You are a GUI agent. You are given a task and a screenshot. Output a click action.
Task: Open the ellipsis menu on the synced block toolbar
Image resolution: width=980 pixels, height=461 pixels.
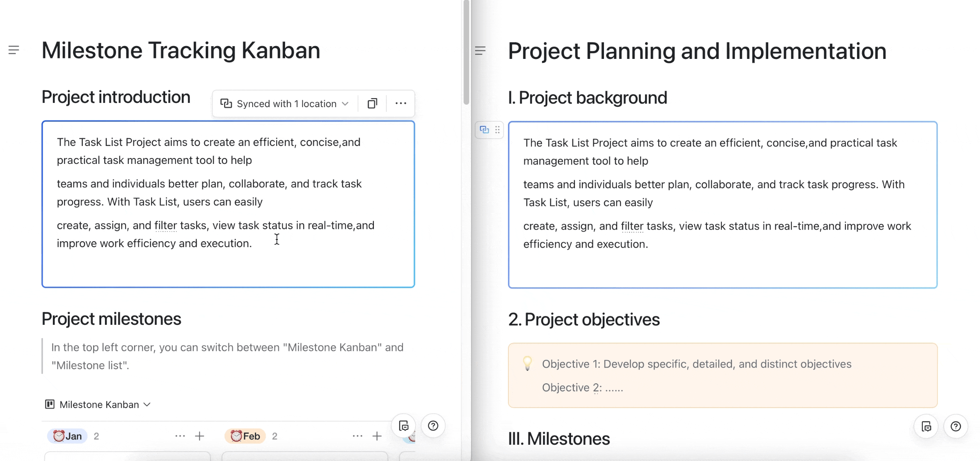[400, 103]
